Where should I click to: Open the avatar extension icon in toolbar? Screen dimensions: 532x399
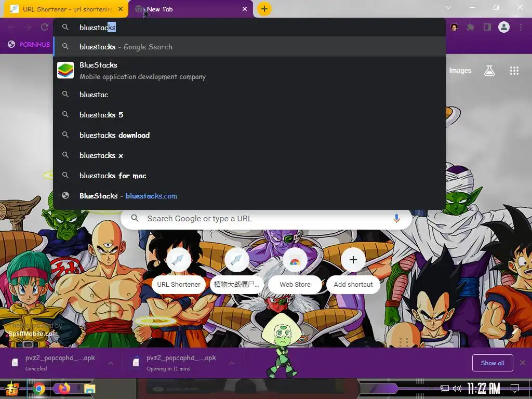pyautogui.click(x=454, y=27)
